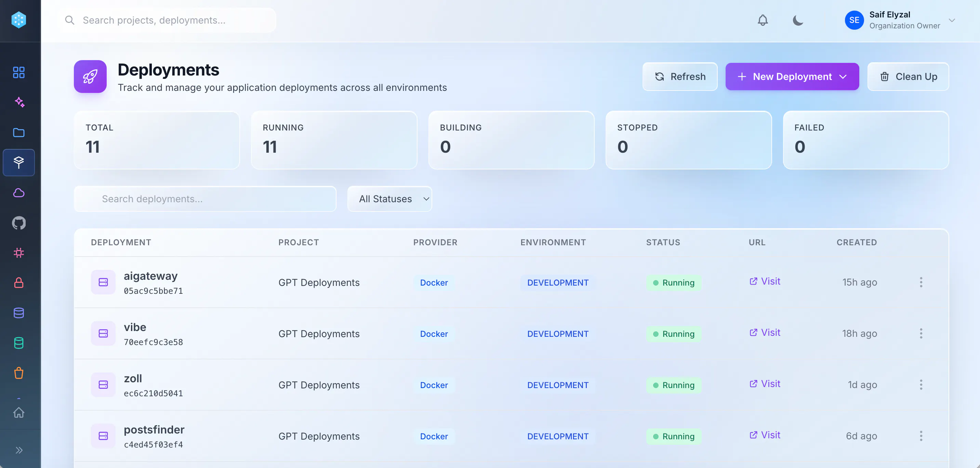This screenshot has height=468, width=980.
Task: Click the Clean Up button
Action: [x=908, y=77]
